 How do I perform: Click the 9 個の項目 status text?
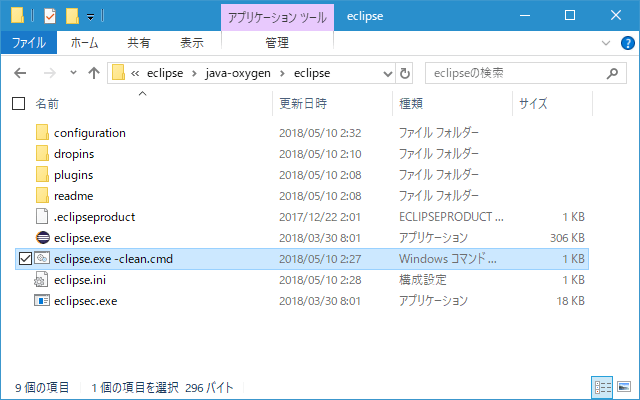tap(42, 387)
